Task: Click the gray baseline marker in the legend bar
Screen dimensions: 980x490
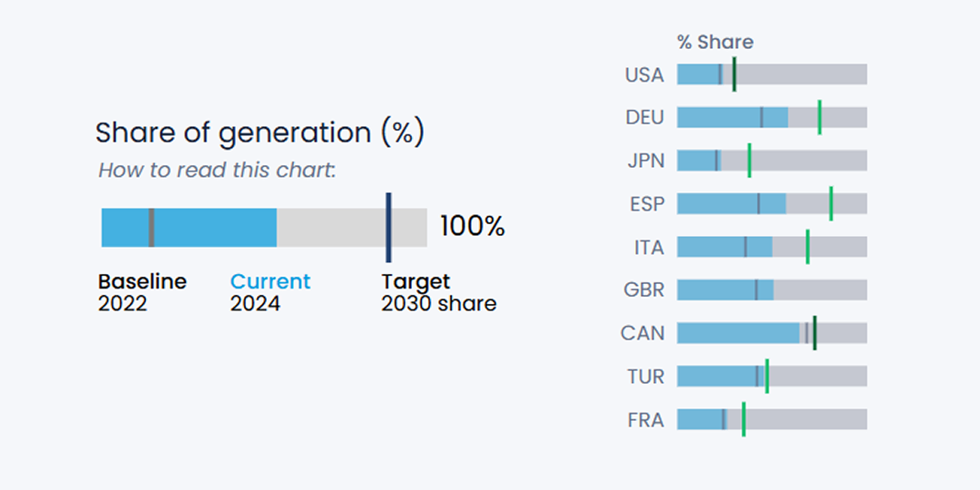Action: [152, 227]
